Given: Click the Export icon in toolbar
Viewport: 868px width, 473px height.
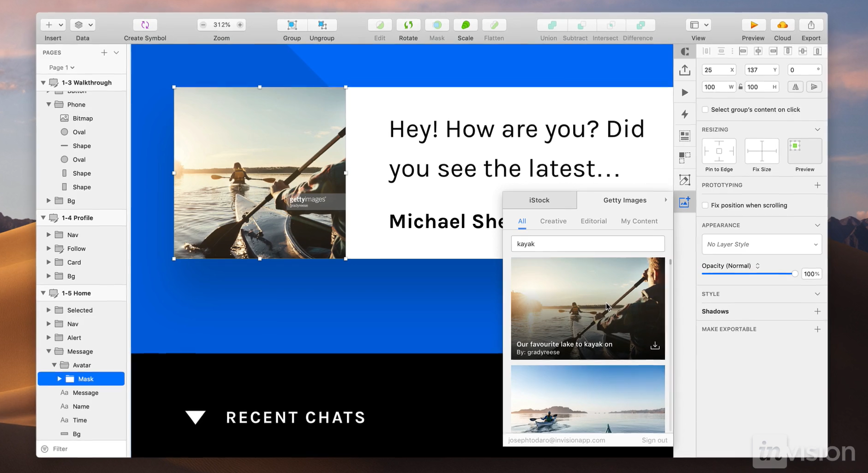Looking at the screenshot, I should pos(811,25).
